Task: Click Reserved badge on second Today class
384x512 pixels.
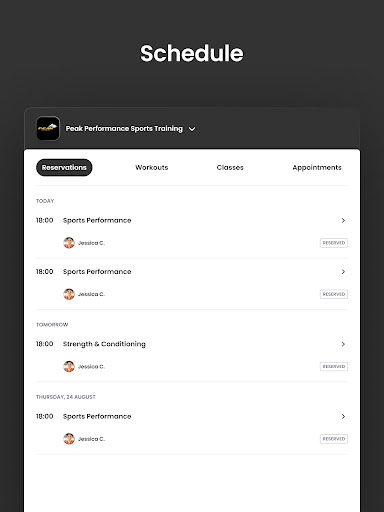Action: point(334,294)
